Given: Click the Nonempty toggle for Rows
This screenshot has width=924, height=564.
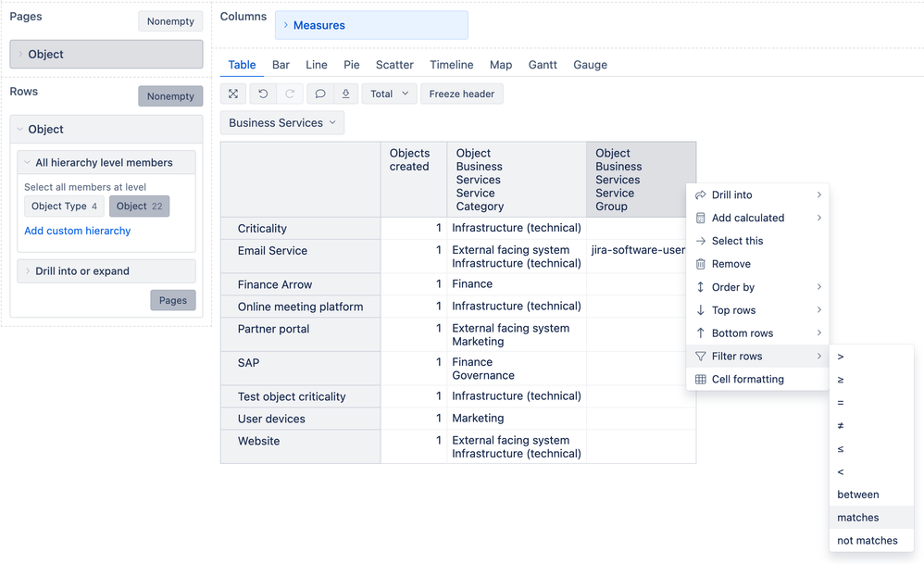Looking at the screenshot, I should pyautogui.click(x=170, y=95).
